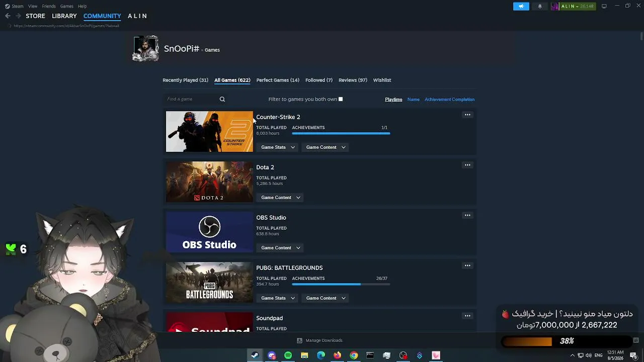Open Google Chrome from the taskbar

point(354,355)
